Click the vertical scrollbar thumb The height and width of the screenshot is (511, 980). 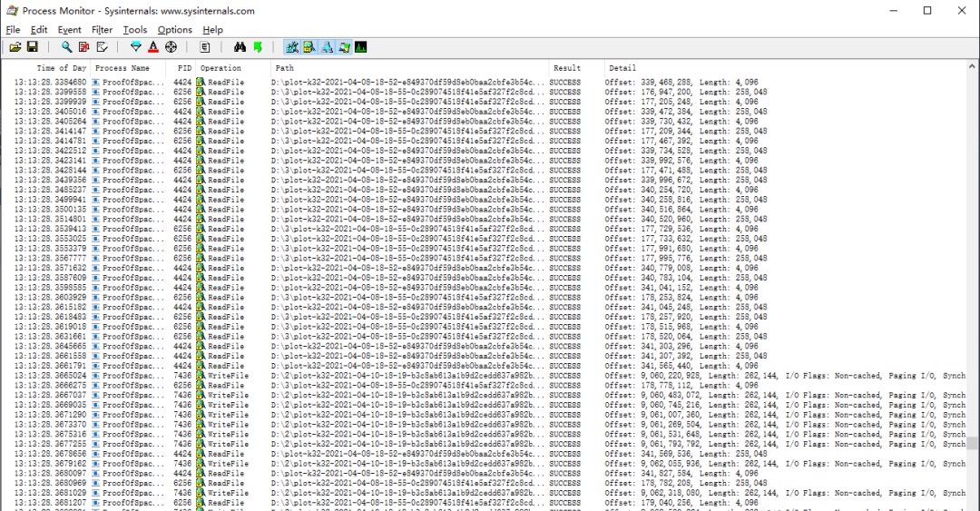point(972,443)
